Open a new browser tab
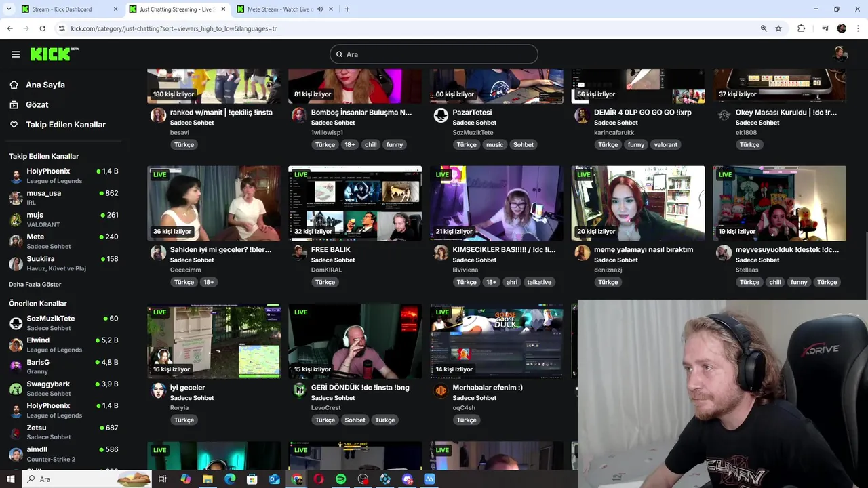868x488 pixels. click(347, 9)
